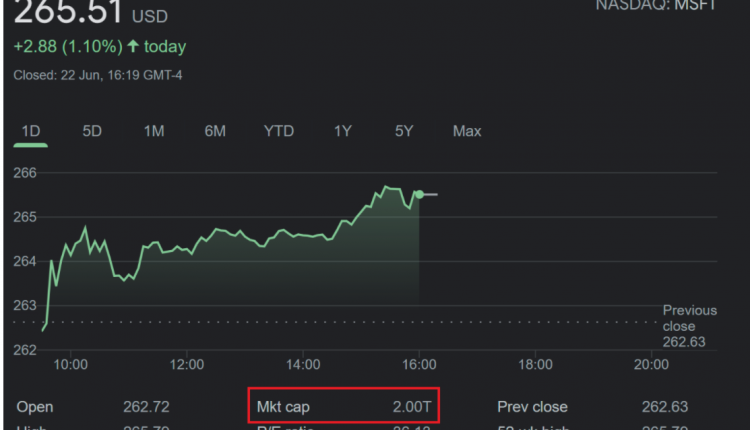Screen dimensions: 750x430
Task: Open the 6M time range
Action: tap(215, 131)
